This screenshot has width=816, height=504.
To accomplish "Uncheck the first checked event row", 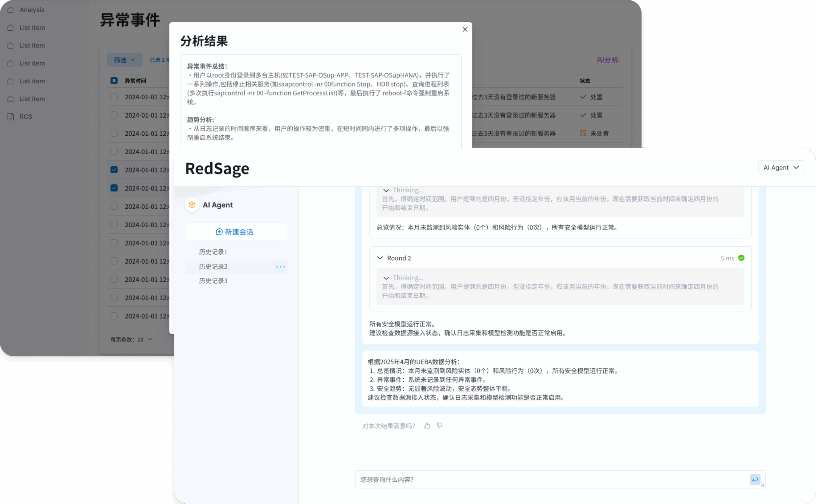I will pyautogui.click(x=114, y=170).
